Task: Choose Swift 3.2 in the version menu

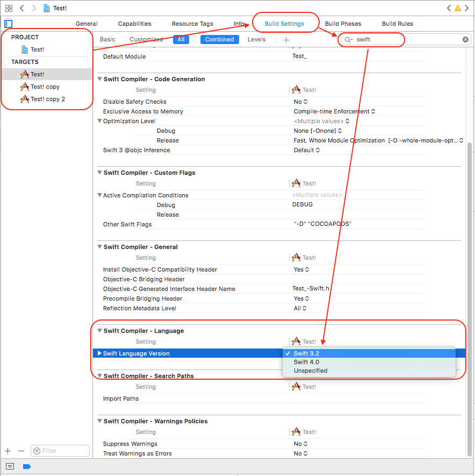Action: click(x=369, y=353)
